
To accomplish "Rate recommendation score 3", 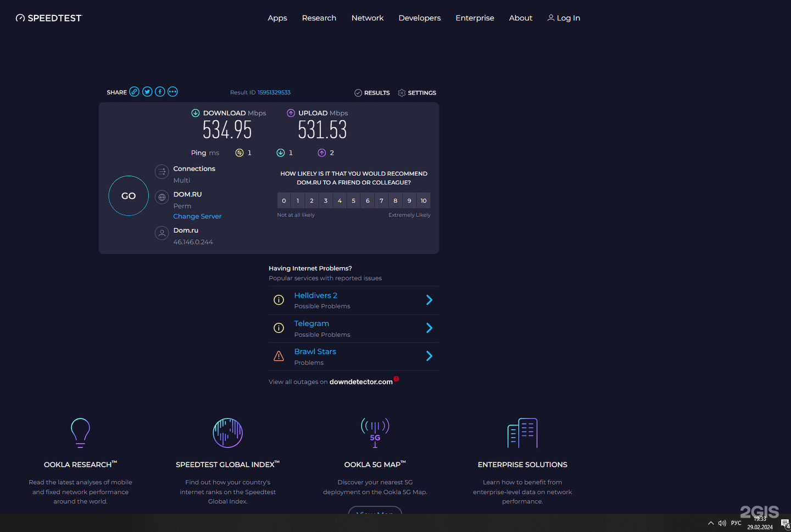I will (326, 200).
